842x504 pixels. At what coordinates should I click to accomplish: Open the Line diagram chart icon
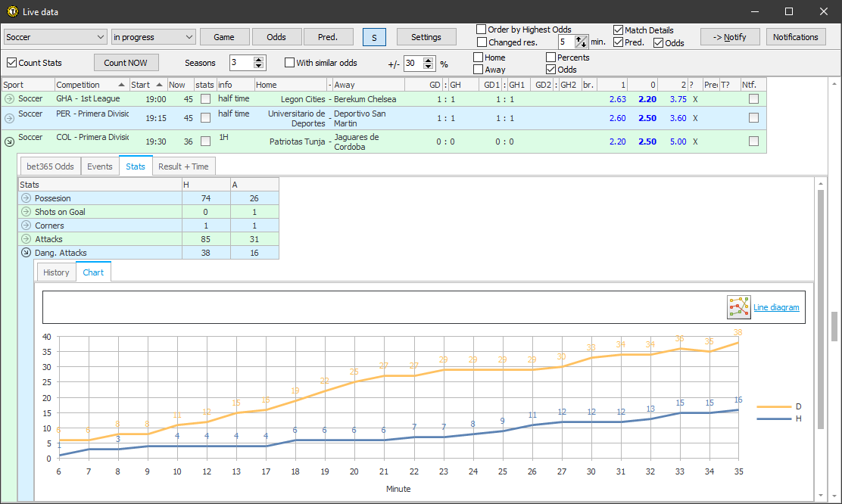(738, 307)
